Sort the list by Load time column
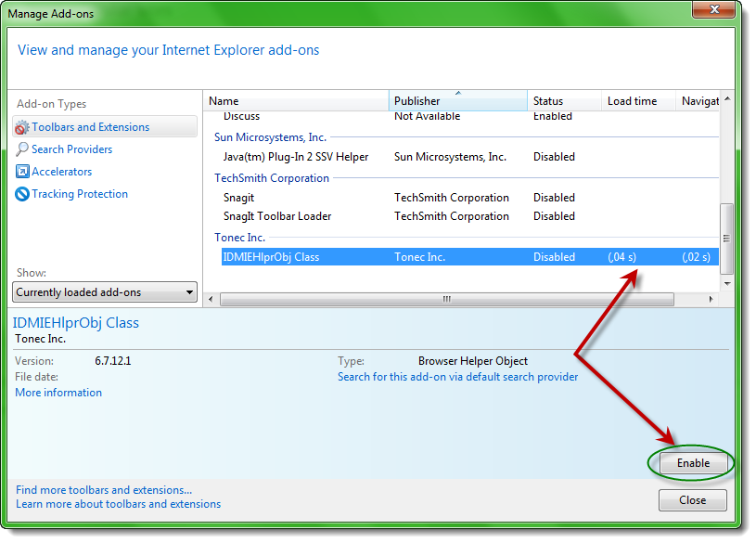This screenshot has height=543, width=756. (638, 101)
